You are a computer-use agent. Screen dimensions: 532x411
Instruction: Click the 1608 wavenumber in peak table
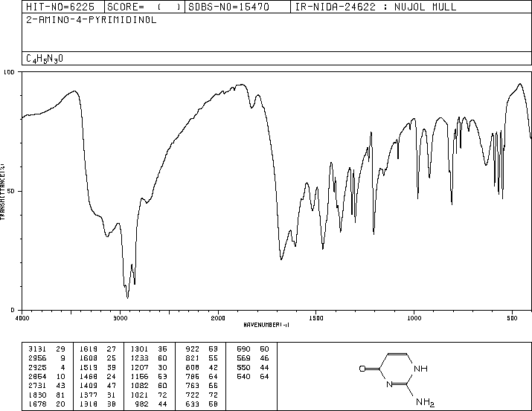(89, 357)
